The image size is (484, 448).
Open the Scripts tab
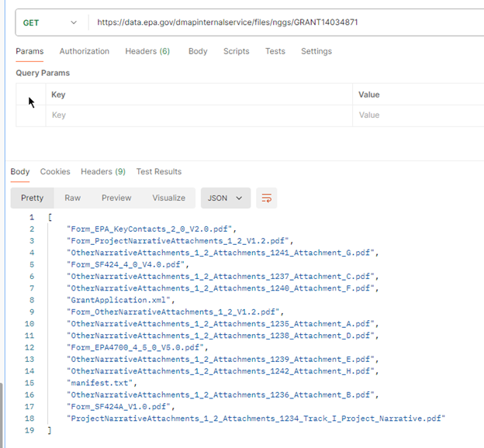[x=236, y=51]
